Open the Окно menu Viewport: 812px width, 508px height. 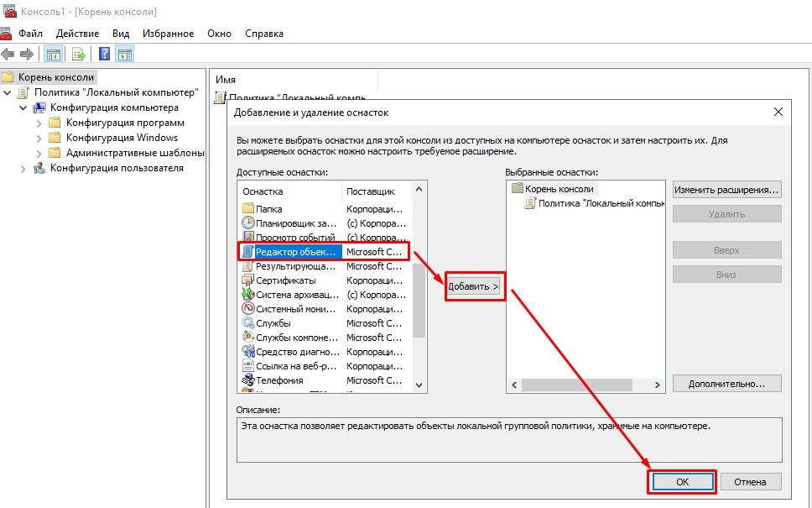point(219,34)
